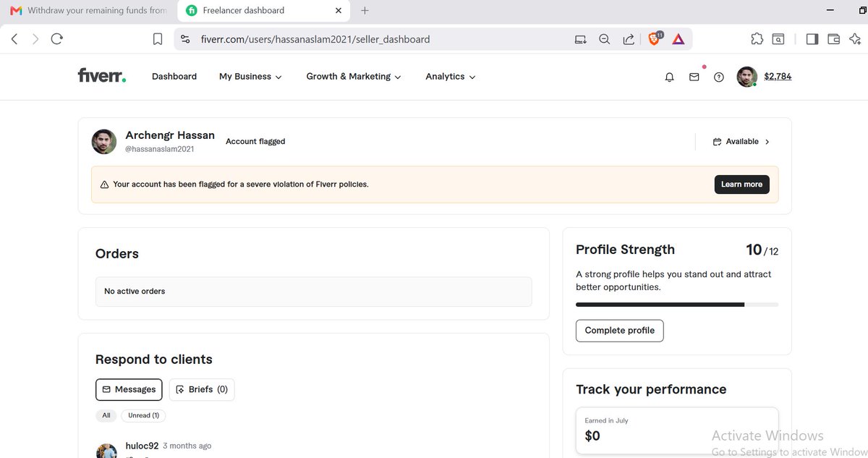868x458 pixels.
Task: Open the help question mark icon
Action: [718, 77]
